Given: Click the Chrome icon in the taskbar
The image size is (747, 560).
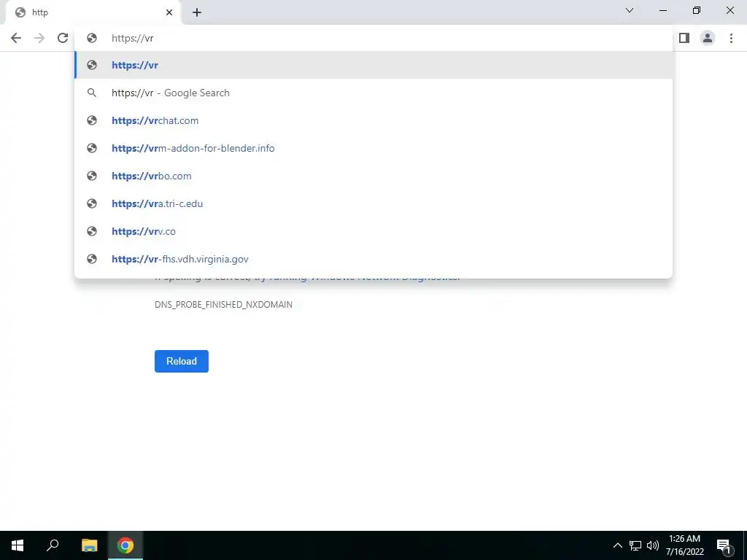Looking at the screenshot, I should click(x=125, y=545).
